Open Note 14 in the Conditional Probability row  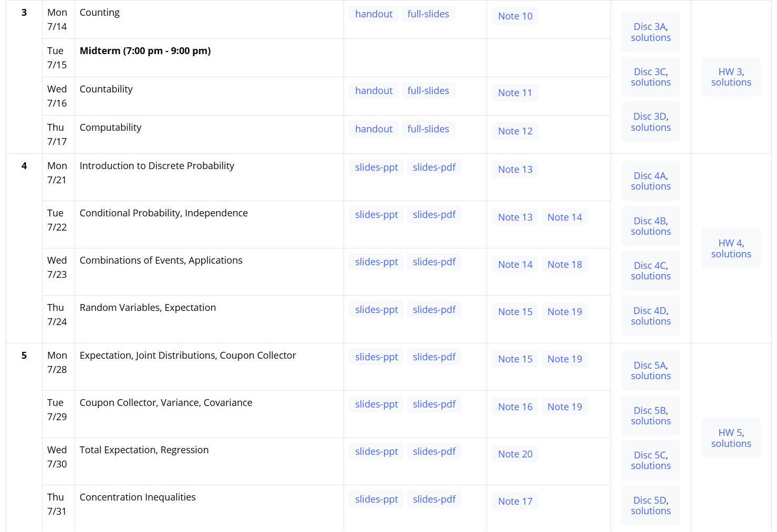(x=564, y=217)
